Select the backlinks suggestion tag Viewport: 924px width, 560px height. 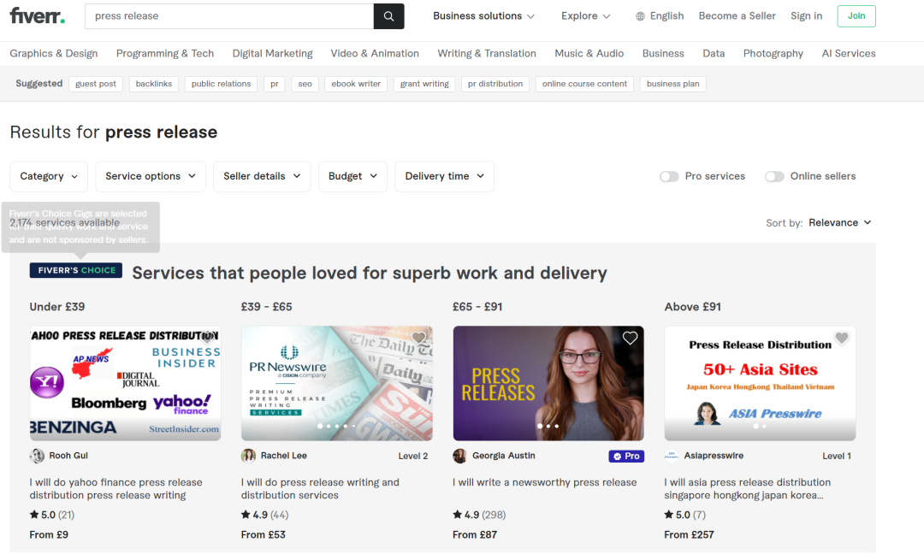154,84
